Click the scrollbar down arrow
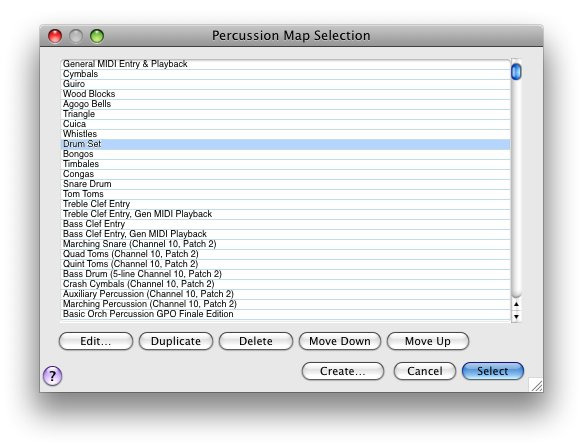 (x=516, y=316)
